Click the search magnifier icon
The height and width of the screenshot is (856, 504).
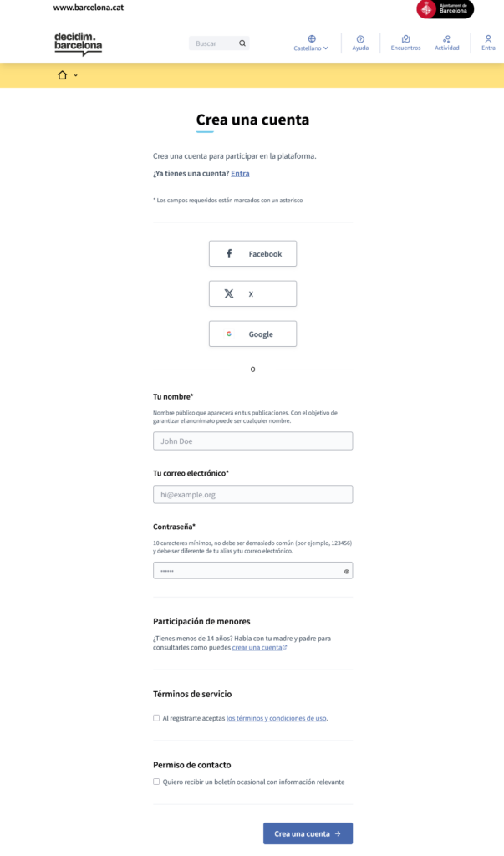point(242,43)
